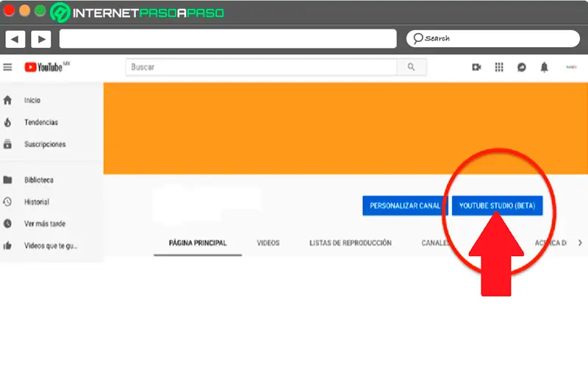
Task: Click the red close window dot
Action: [x=9, y=10]
